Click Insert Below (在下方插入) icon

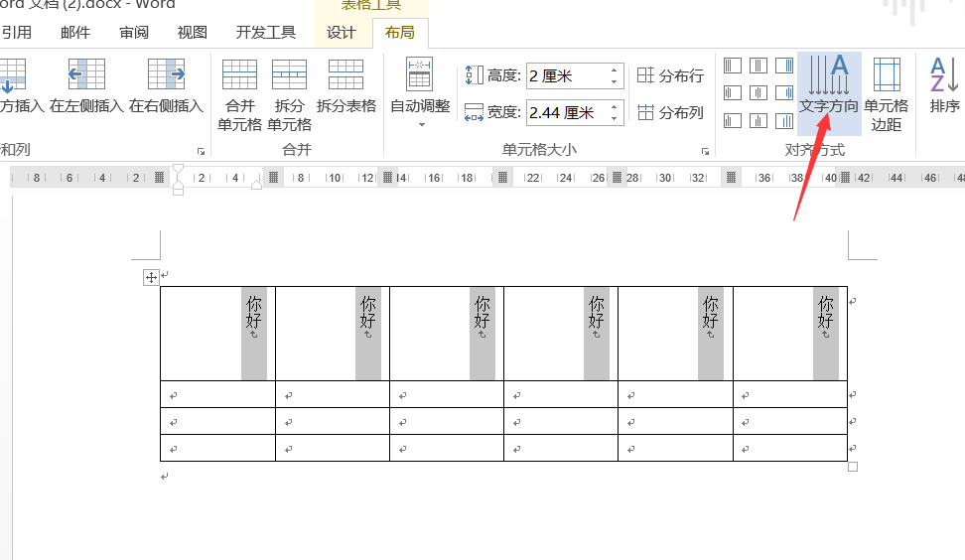point(12,74)
